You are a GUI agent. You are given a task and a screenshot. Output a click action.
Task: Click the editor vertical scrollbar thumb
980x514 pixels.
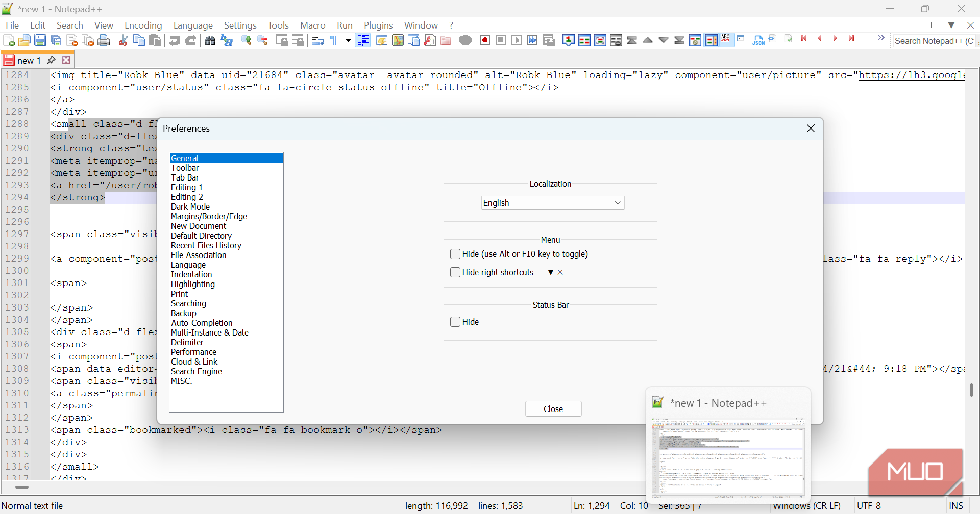[971, 390]
